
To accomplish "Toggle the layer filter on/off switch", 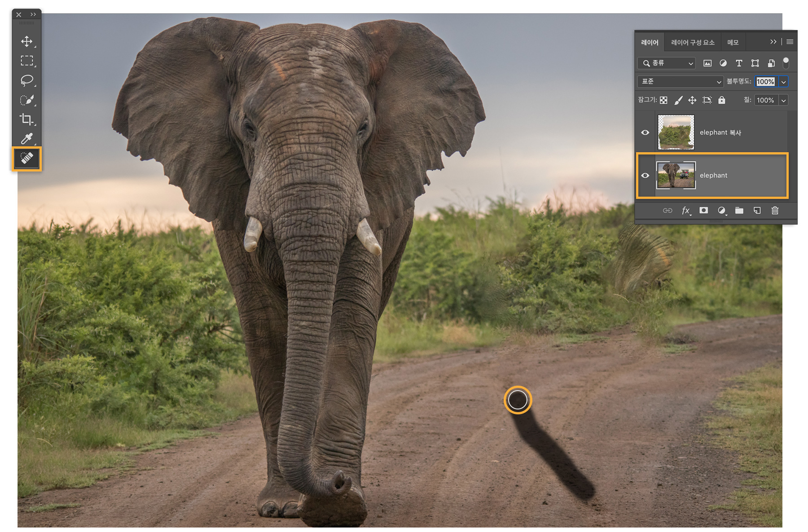I will 786,63.
